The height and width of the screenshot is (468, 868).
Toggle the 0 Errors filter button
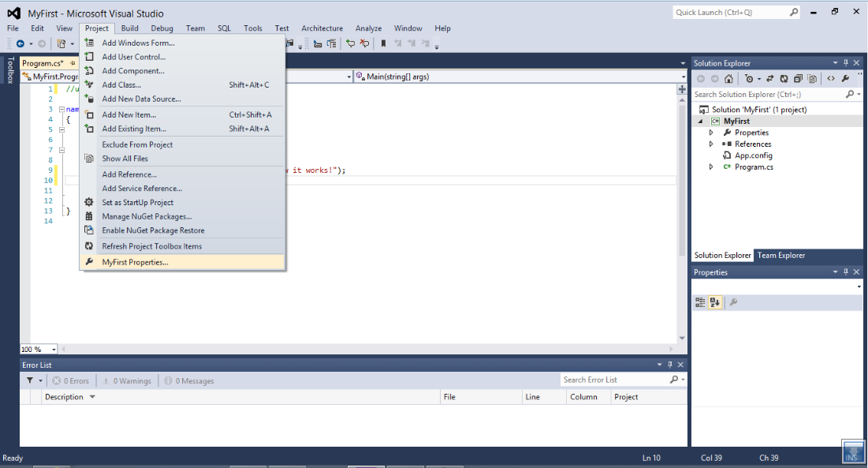pyautogui.click(x=70, y=380)
